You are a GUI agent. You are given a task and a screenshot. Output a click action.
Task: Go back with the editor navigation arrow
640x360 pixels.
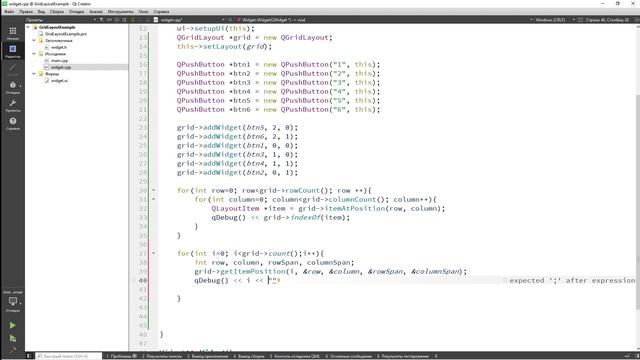tap(133, 20)
